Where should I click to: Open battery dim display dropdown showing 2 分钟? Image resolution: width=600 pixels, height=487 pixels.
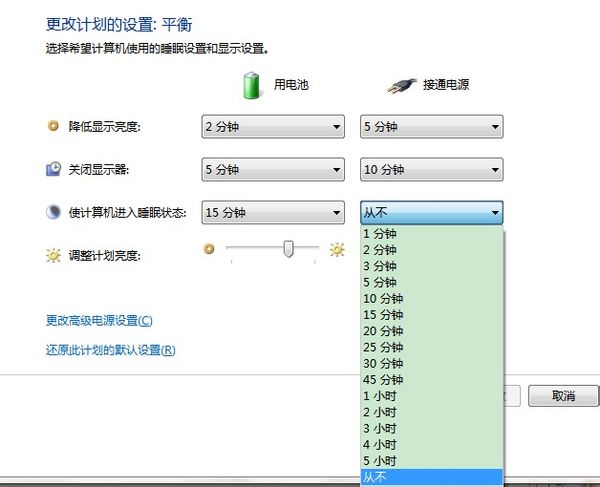pos(273,126)
